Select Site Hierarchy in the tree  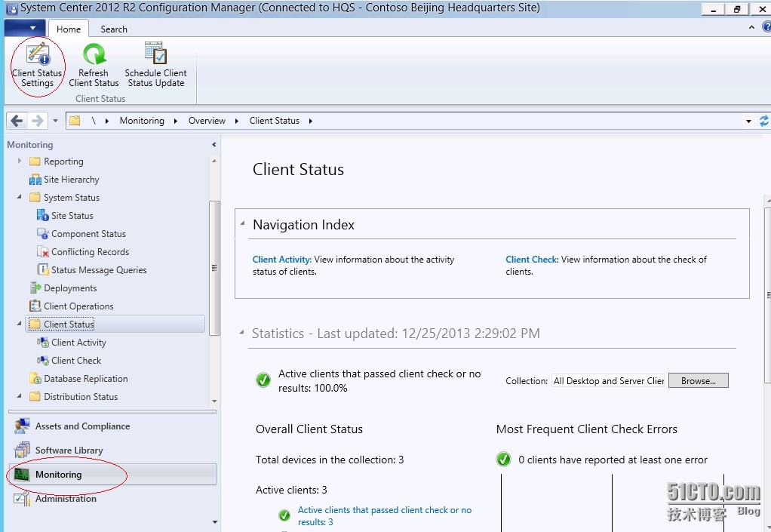coord(72,180)
